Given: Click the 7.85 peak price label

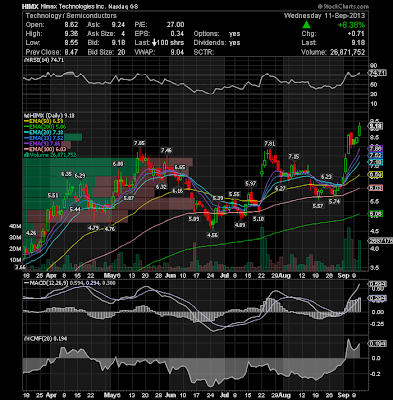Looking at the screenshot, I should point(139,143).
